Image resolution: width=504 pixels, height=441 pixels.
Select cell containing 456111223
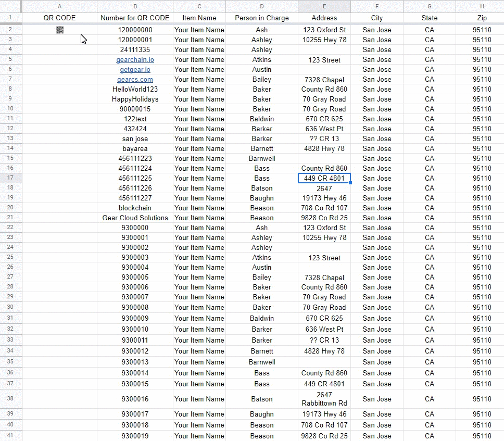(x=135, y=159)
